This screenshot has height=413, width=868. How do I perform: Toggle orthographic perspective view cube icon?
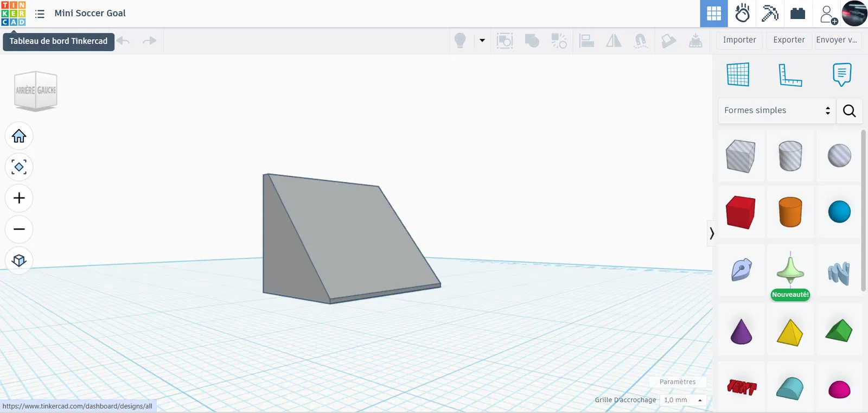tap(19, 260)
